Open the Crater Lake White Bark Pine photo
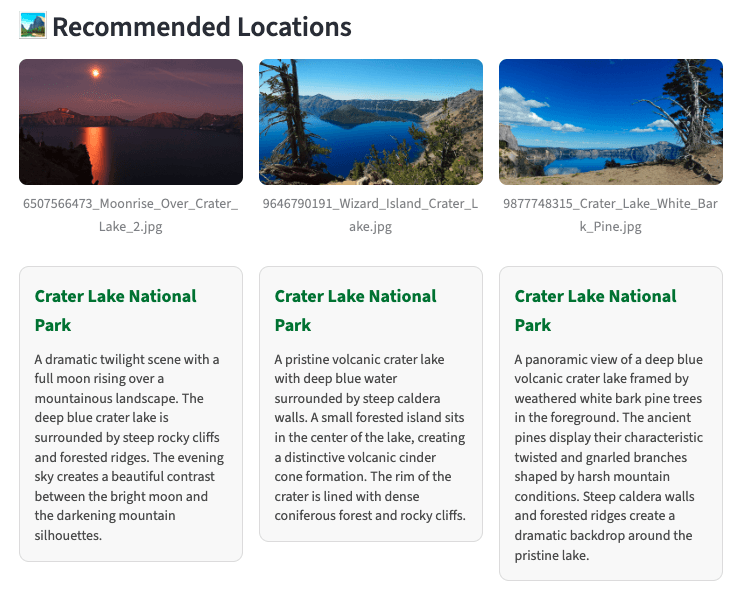Viewport: 748px width, 596px height. [x=611, y=122]
